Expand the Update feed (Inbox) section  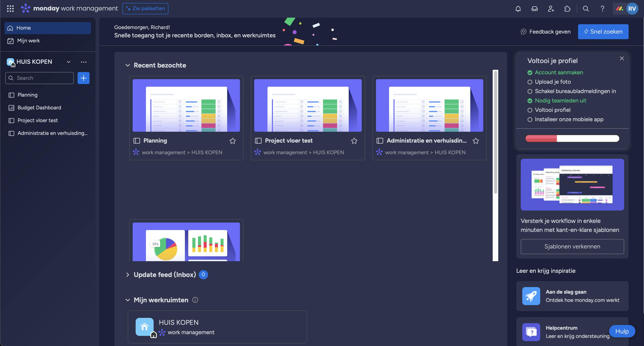coord(128,275)
